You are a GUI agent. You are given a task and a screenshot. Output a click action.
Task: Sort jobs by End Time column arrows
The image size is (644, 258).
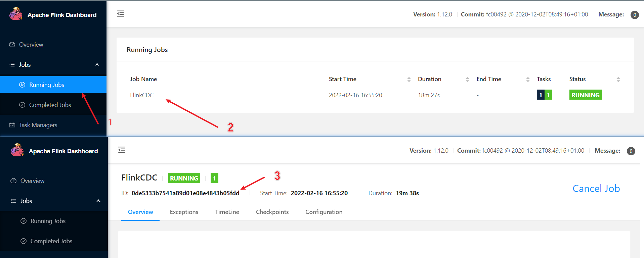(528, 80)
